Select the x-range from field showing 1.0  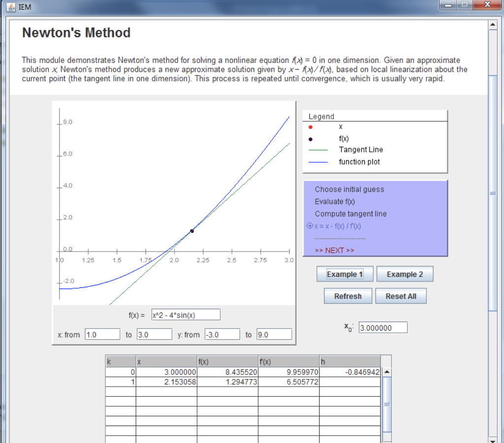102,334
